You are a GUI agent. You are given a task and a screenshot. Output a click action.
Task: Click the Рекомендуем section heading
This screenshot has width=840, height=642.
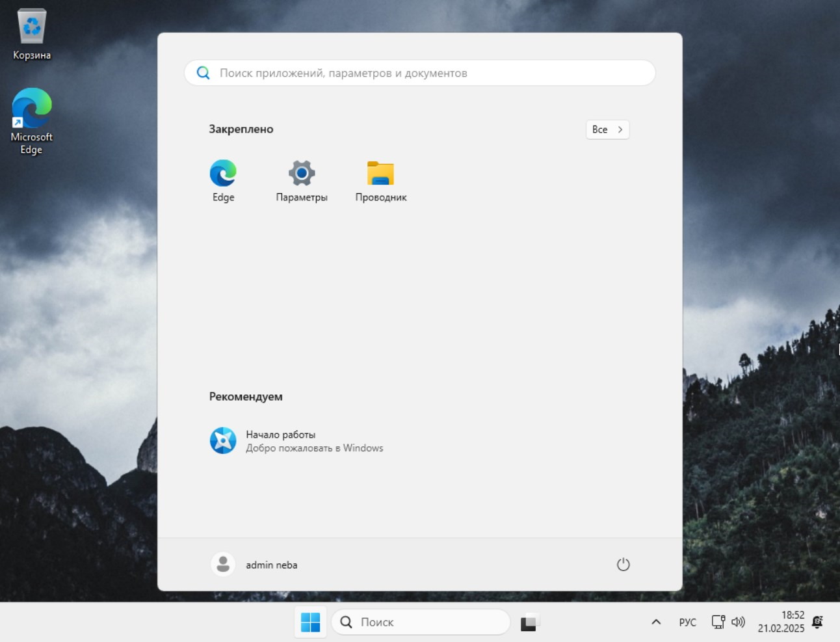tap(246, 397)
